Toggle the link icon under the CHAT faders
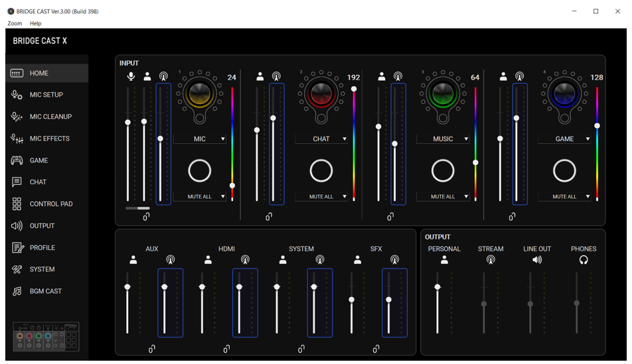The image size is (632, 364). [x=269, y=217]
